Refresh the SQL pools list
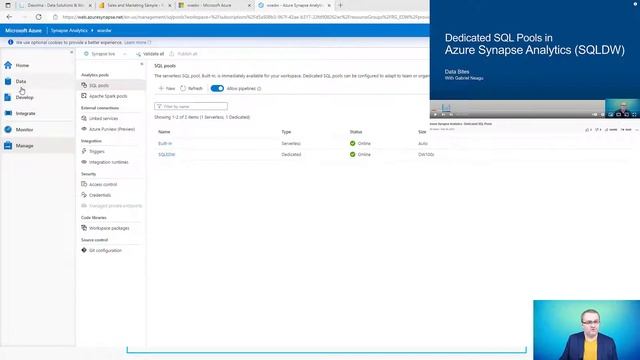This screenshot has width=640, height=360. pos(191,88)
